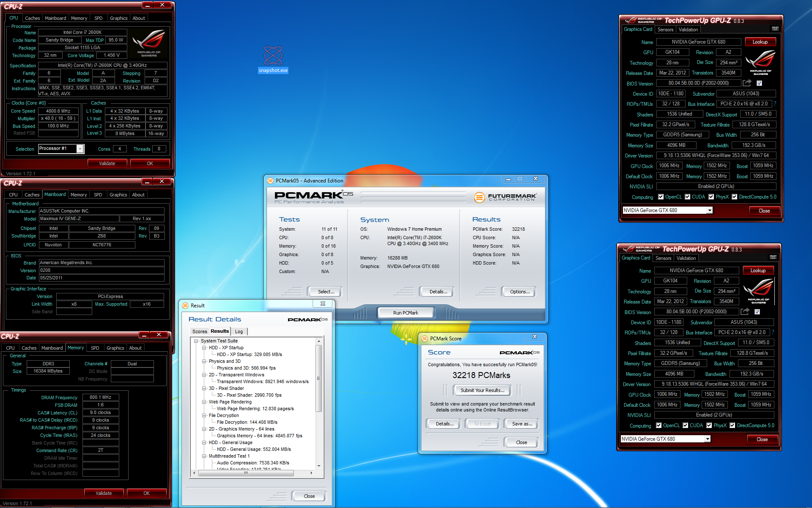Click the BIOS save/share icon in upper GPU-Z
812x508 pixels.
(x=747, y=83)
